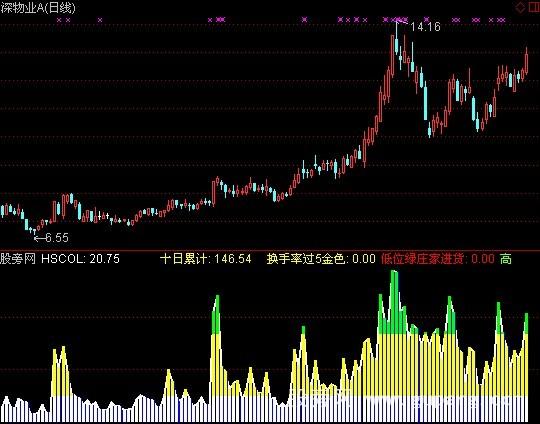This screenshot has height=424, width=540.
Task: Select the 十日累计: 146.54 indicator label
Action: tap(206, 259)
